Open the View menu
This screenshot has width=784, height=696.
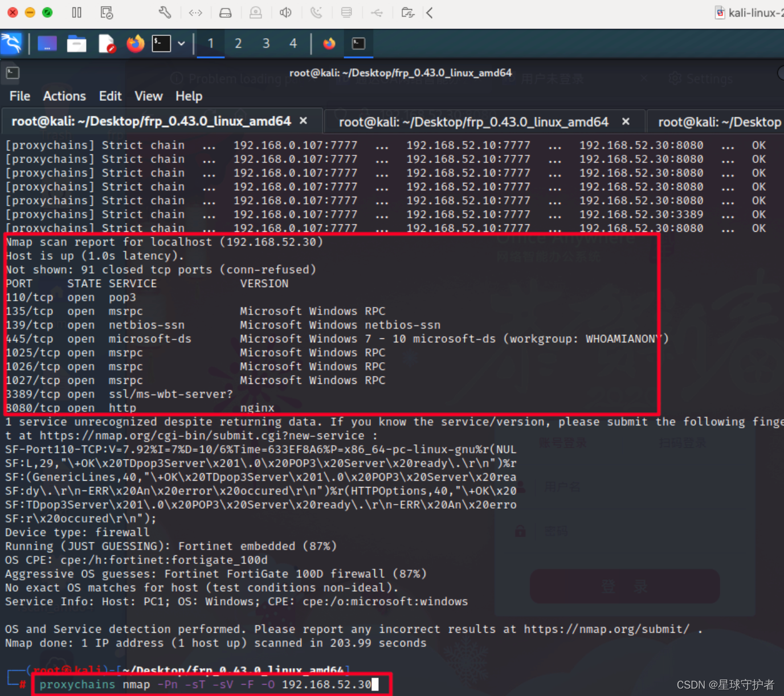149,96
